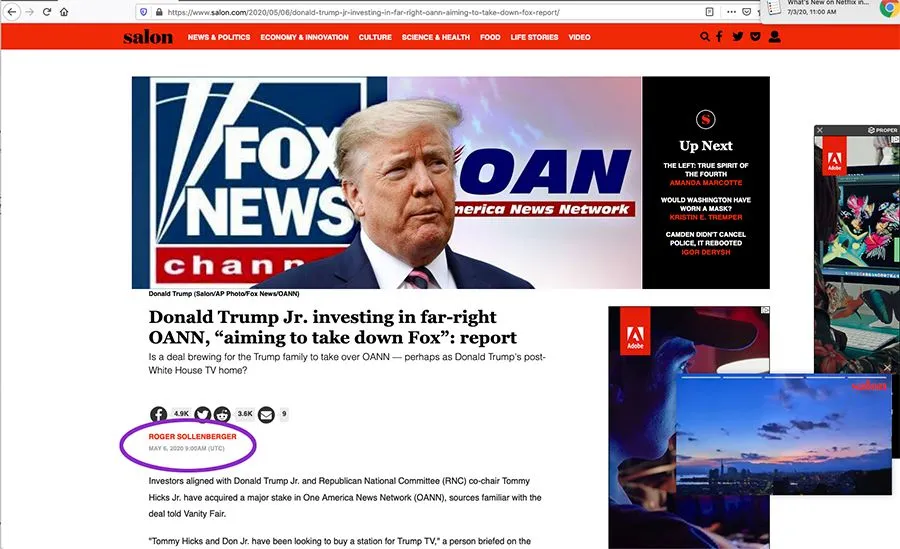Open author Roger Sollenberger's page
The image size is (900, 549).
[192, 436]
